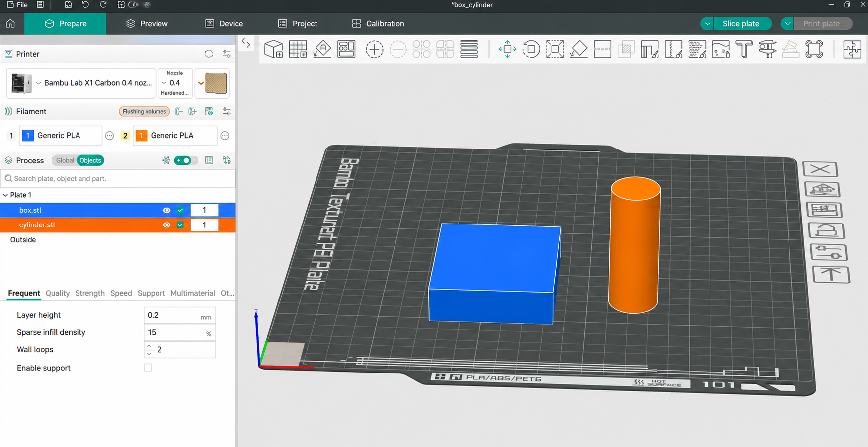Image resolution: width=868 pixels, height=447 pixels.
Task: Click the bed plate type swatch
Action: click(216, 83)
